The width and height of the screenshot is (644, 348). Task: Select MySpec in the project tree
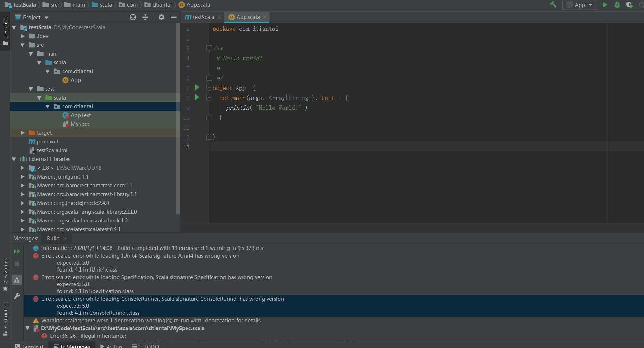[x=76, y=124]
